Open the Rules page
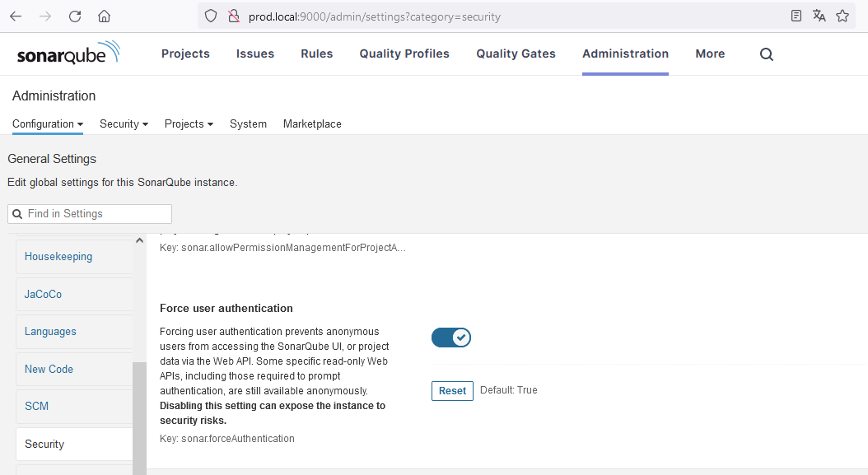Viewport: 868px width, 475px height. tap(316, 54)
